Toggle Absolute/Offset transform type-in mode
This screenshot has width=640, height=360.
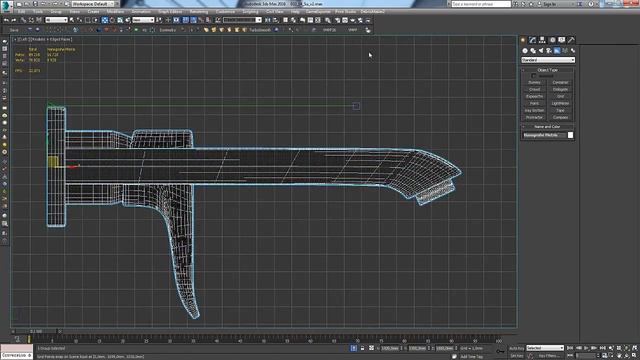pyautogui.click(x=371, y=348)
